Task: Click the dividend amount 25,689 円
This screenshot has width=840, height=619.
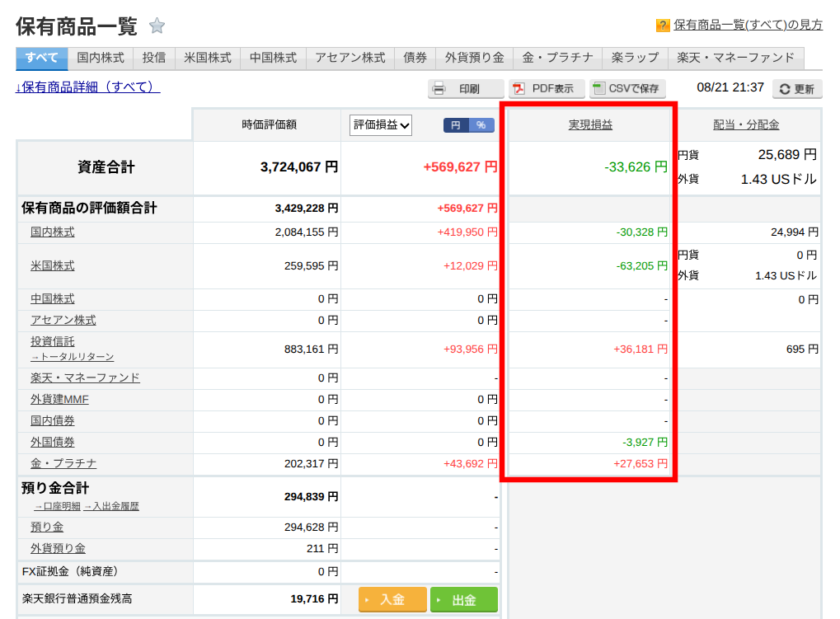Action: (x=787, y=155)
